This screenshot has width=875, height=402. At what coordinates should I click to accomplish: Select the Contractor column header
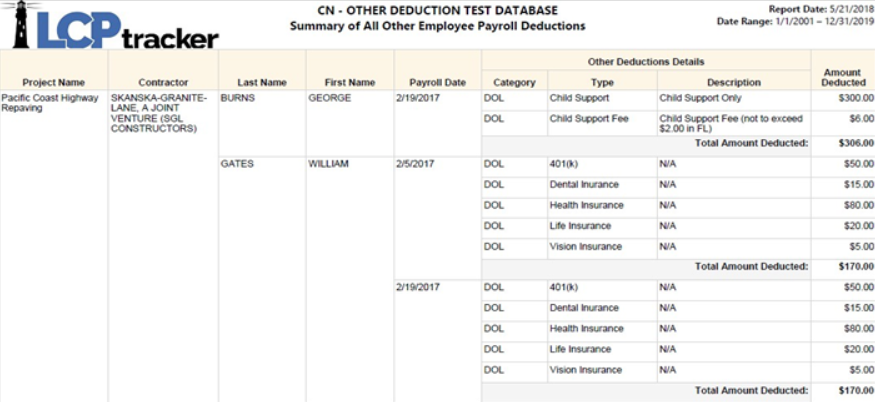163,83
